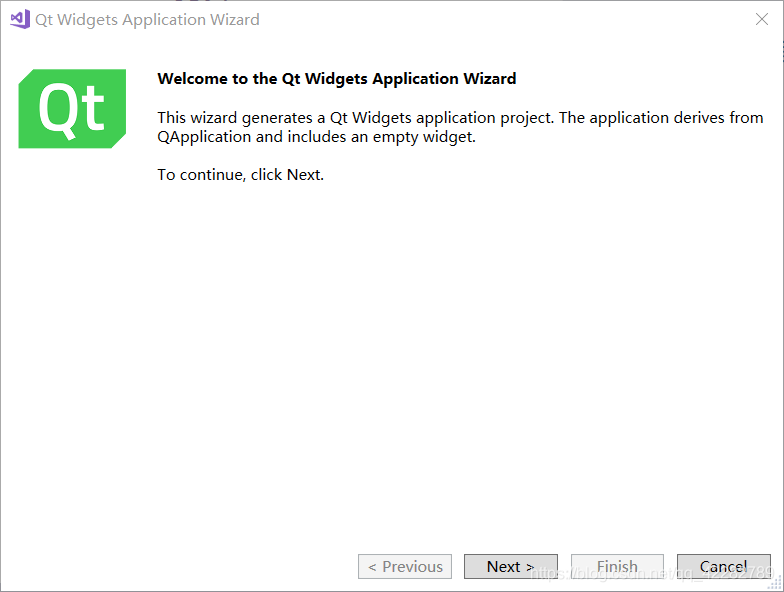Click the < Previous button
Image resolution: width=784 pixels, height=592 pixels.
click(404, 566)
